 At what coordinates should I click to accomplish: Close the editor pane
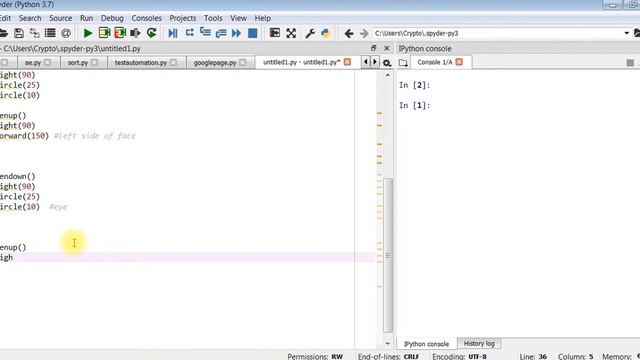click(x=387, y=48)
